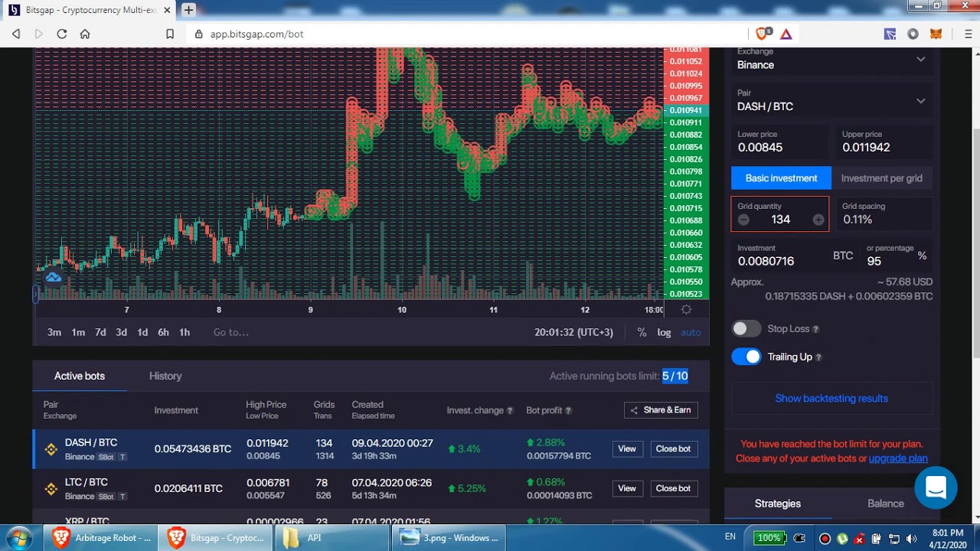The image size is (980, 551).
Task: Set chart range to 1d
Action: click(x=142, y=332)
